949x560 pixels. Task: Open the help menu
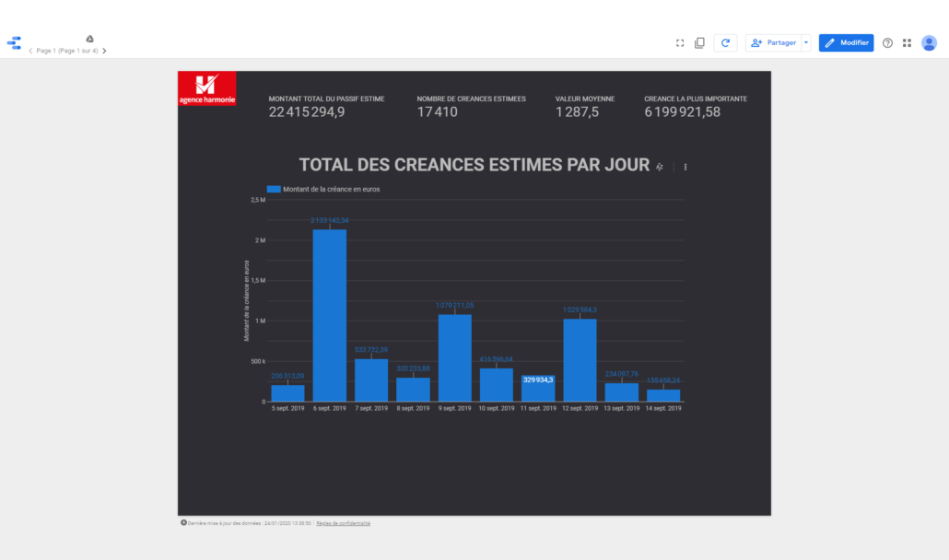[x=886, y=42]
